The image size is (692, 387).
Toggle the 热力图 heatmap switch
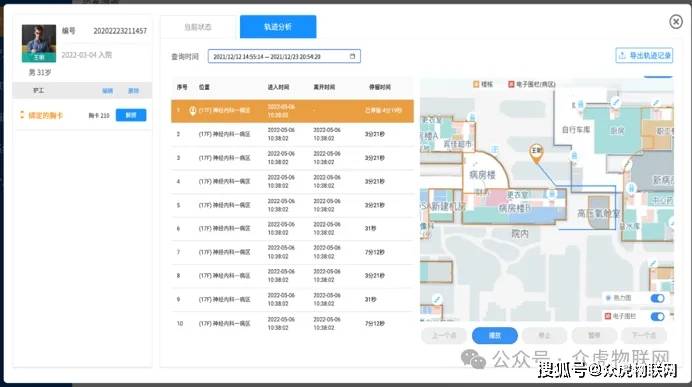coord(657,298)
